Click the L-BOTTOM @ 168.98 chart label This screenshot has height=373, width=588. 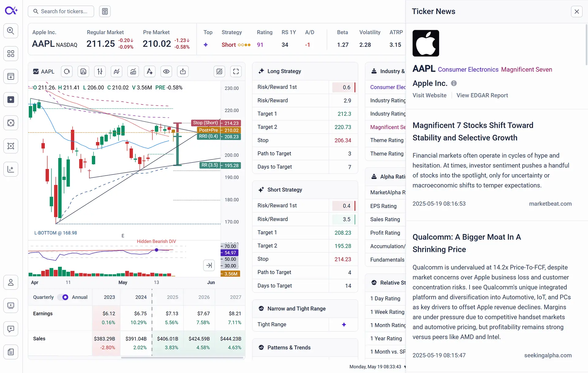55,233
